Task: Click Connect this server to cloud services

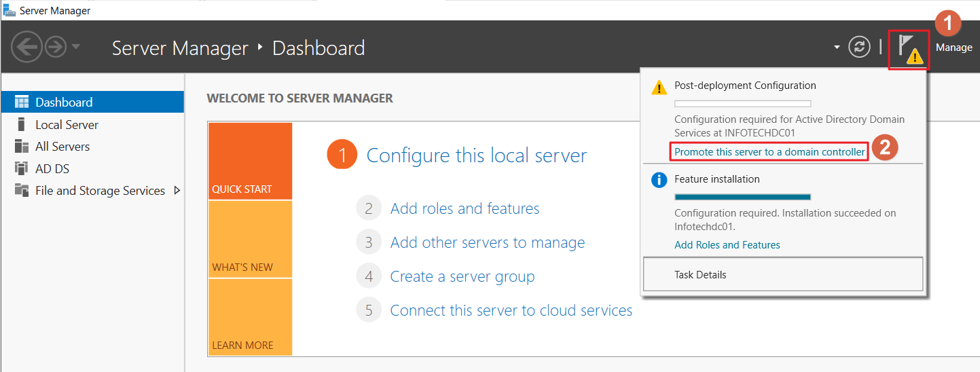Action: point(511,310)
